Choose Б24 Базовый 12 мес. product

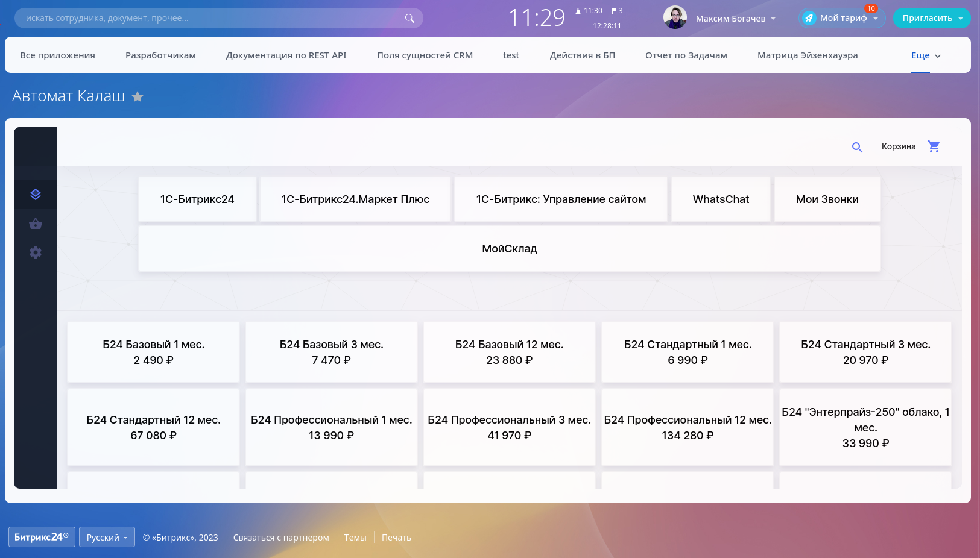(509, 353)
